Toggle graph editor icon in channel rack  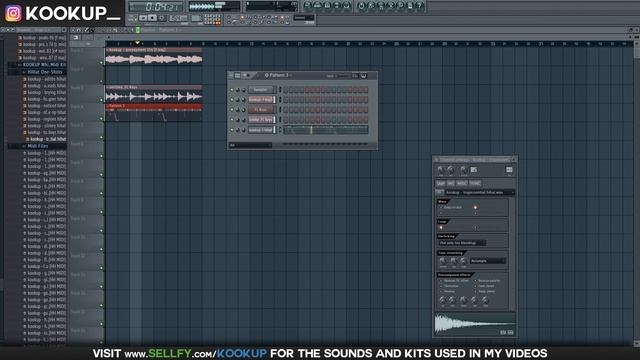(355, 76)
